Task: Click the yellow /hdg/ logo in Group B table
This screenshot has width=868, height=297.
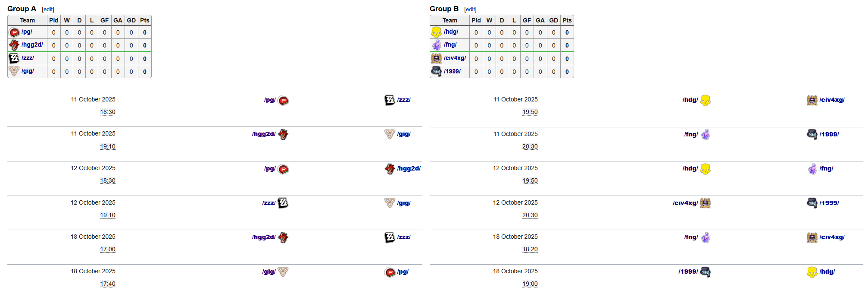Action: (x=436, y=32)
